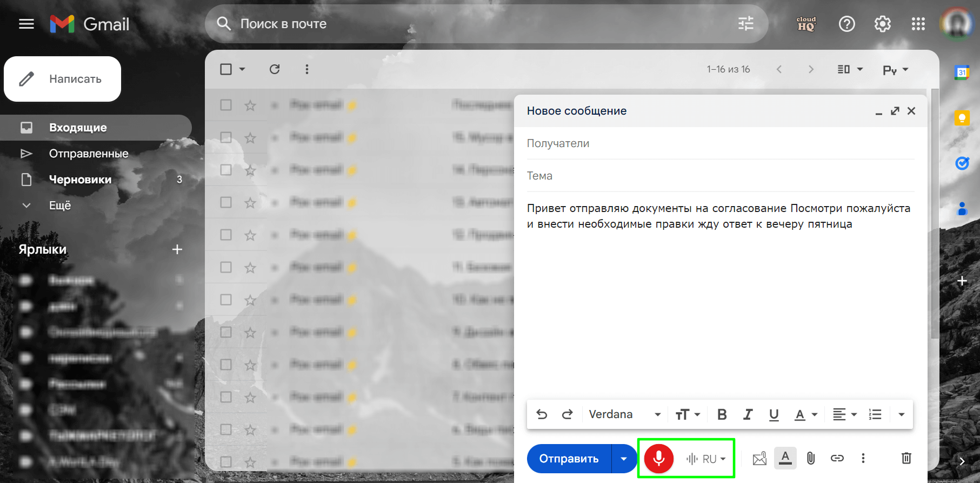The image size is (980, 483).
Task: Open Google Calendar in the side panel
Action: pyautogui.click(x=962, y=72)
